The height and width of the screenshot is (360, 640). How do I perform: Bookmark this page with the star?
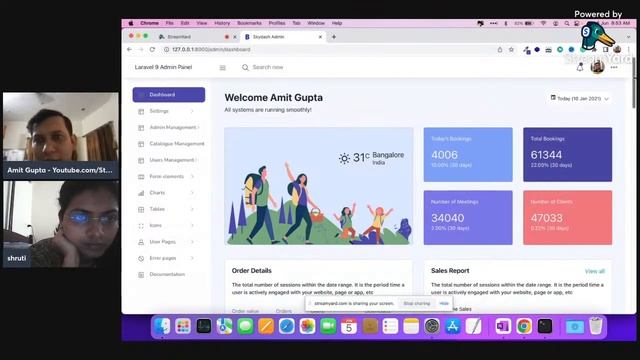pyautogui.click(x=511, y=50)
